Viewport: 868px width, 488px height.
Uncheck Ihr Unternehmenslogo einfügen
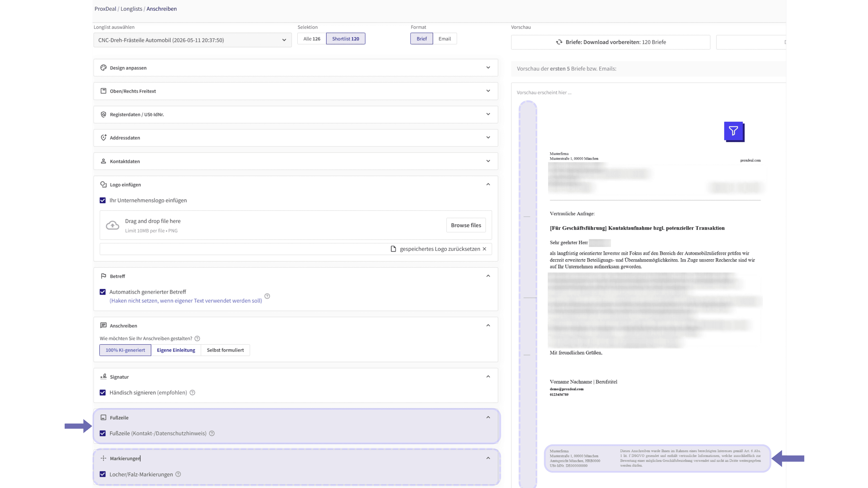point(103,200)
